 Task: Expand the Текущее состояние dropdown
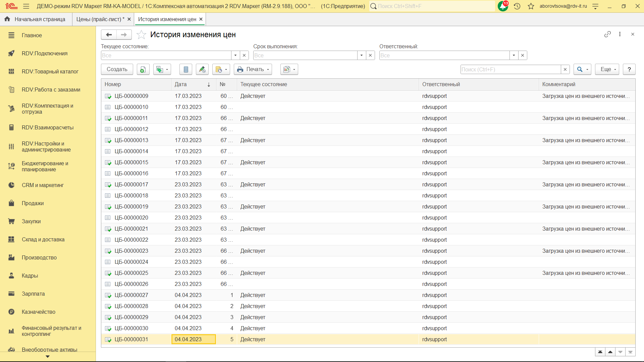(235, 55)
